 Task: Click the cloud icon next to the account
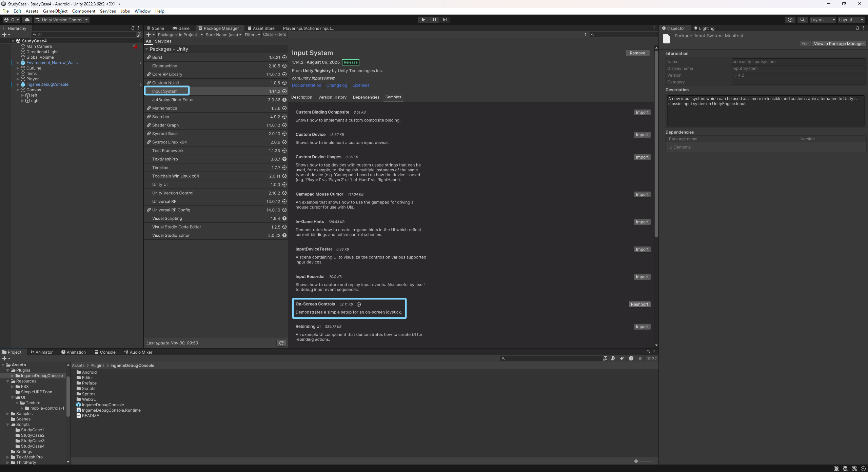(x=27, y=20)
